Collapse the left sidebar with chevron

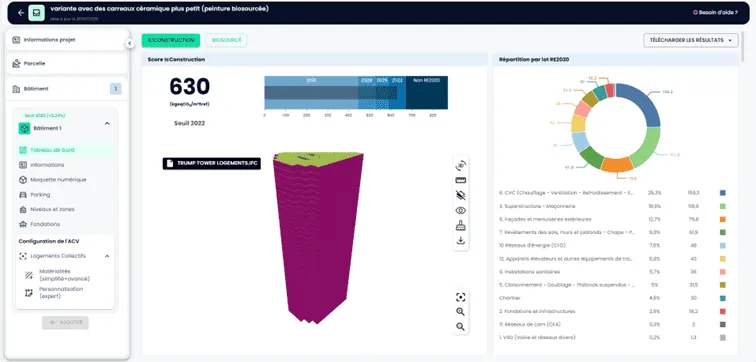pyautogui.click(x=130, y=43)
